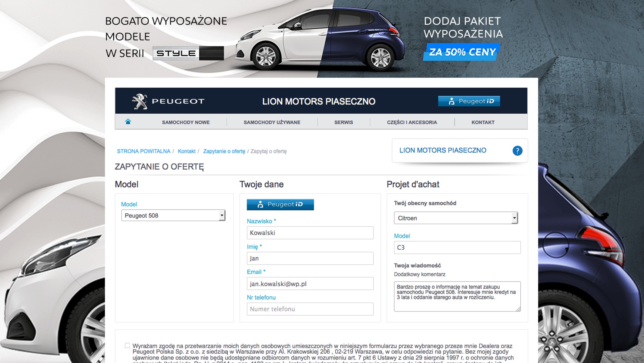The width and height of the screenshot is (644, 363).
Task: Grab the message textarea resize handle
Action: click(x=518, y=309)
